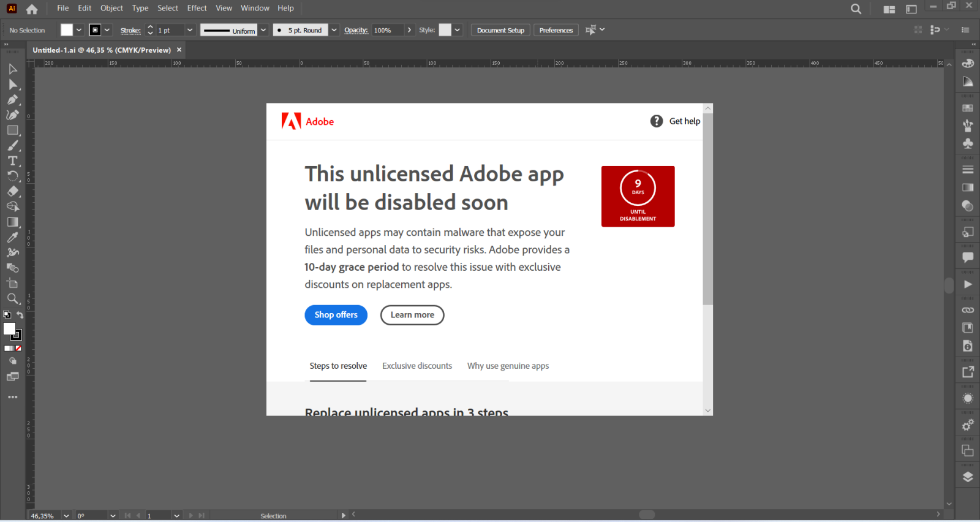
Task: Select the Curvature tool
Action: coord(12,115)
